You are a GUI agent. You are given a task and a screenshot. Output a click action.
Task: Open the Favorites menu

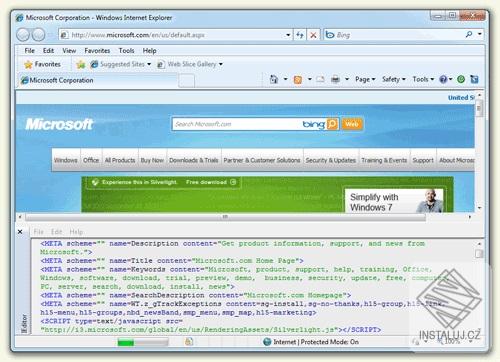coord(97,51)
